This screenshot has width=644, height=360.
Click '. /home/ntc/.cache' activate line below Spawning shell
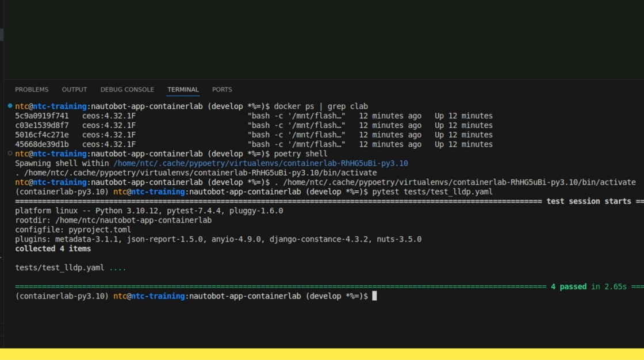196,173
